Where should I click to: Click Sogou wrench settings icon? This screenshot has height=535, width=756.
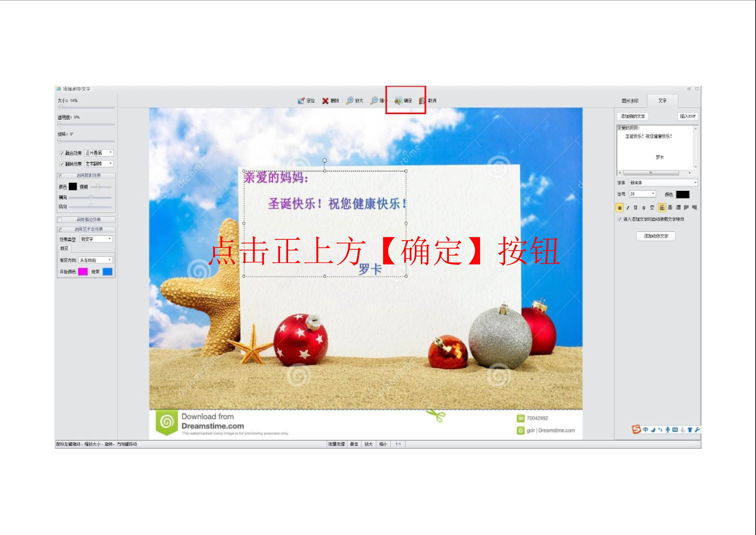697,430
